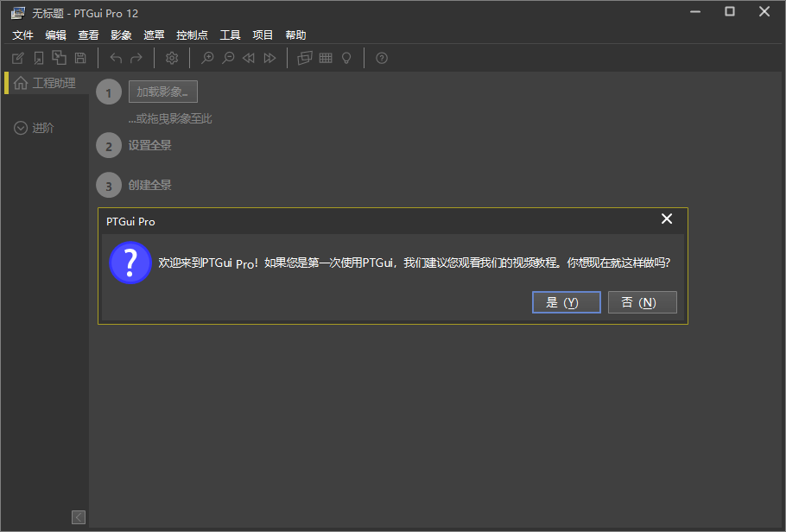Open the 文件 menu
The width and height of the screenshot is (786, 532).
(x=22, y=35)
